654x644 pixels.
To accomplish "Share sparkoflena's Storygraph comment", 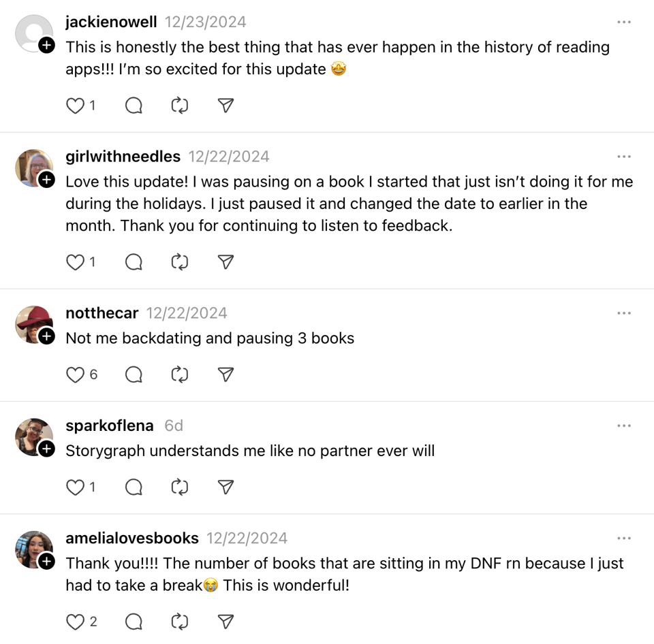I will pyautogui.click(x=225, y=487).
